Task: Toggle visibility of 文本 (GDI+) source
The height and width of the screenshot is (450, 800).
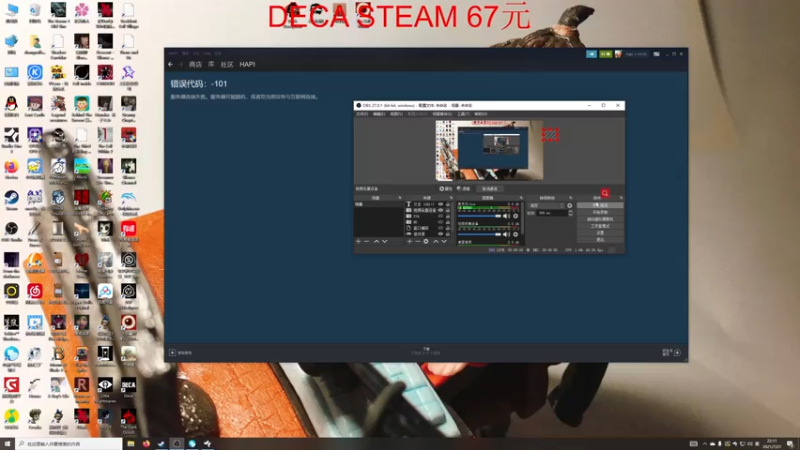Action: coord(441,204)
